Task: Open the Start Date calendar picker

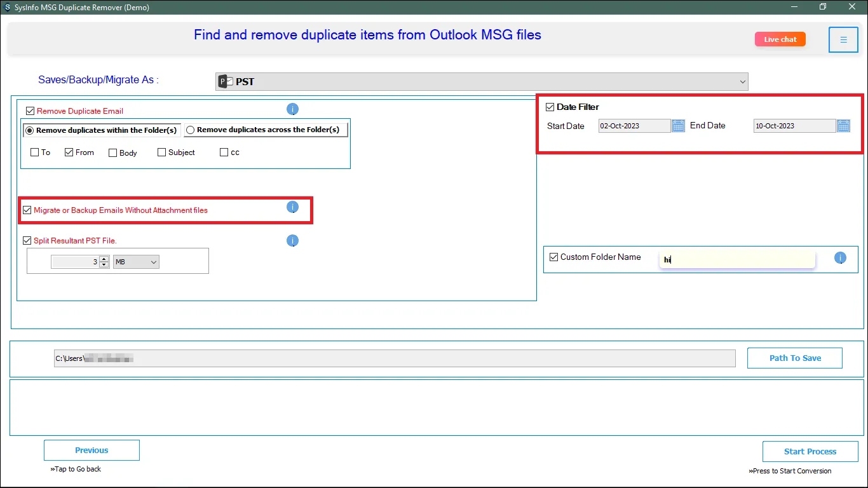Action: tap(678, 126)
